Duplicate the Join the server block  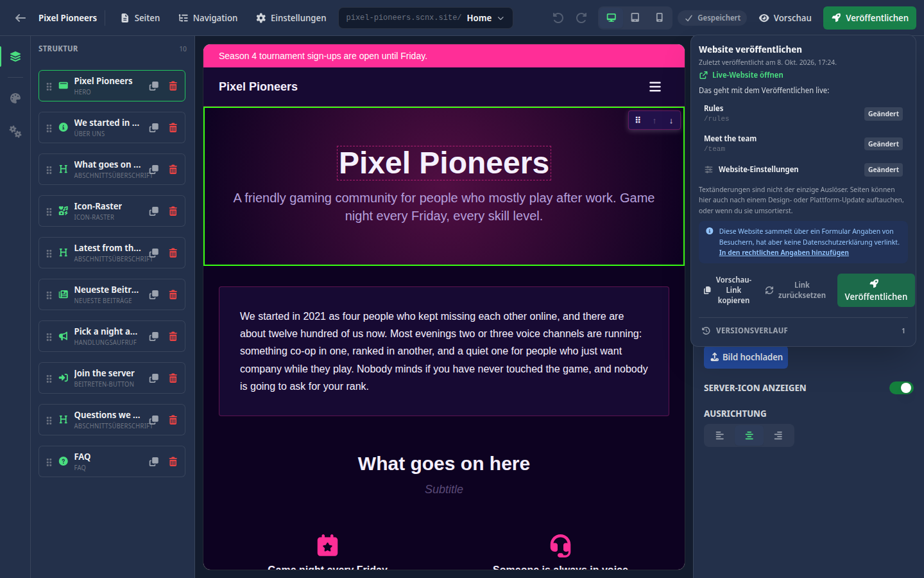coord(154,378)
